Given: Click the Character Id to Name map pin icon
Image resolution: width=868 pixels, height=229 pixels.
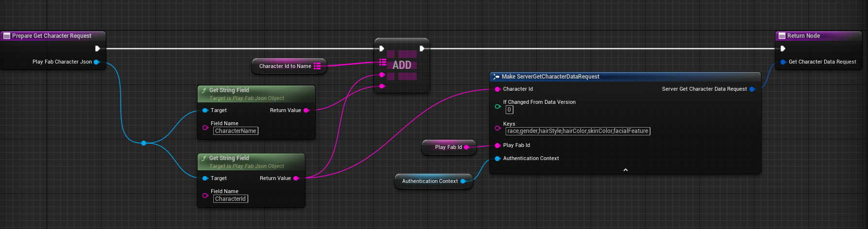Looking at the screenshot, I should pyautogui.click(x=317, y=66).
